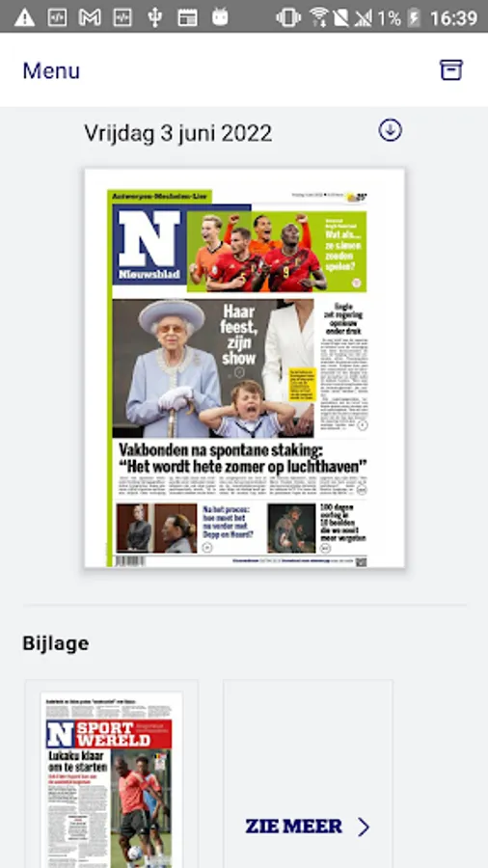Tap the Gmail notification icon

89,17
